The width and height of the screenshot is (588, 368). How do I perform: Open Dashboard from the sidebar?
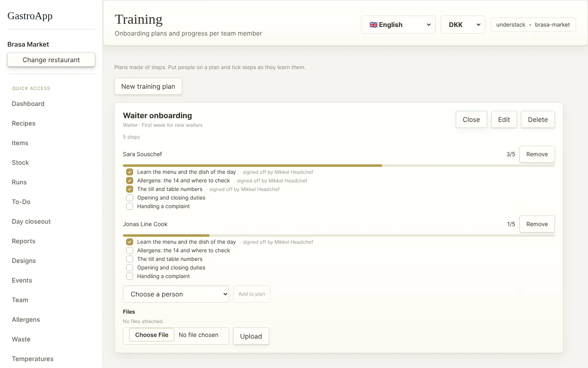point(28,104)
